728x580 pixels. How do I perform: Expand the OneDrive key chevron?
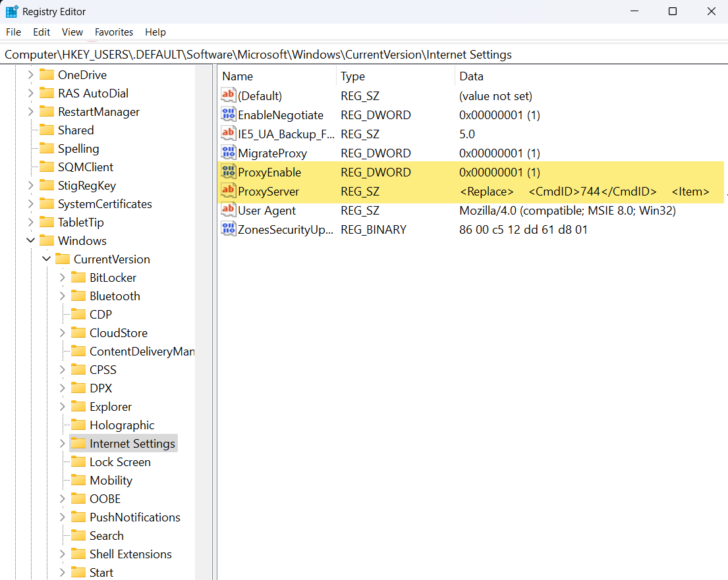click(x=31, y=75)
